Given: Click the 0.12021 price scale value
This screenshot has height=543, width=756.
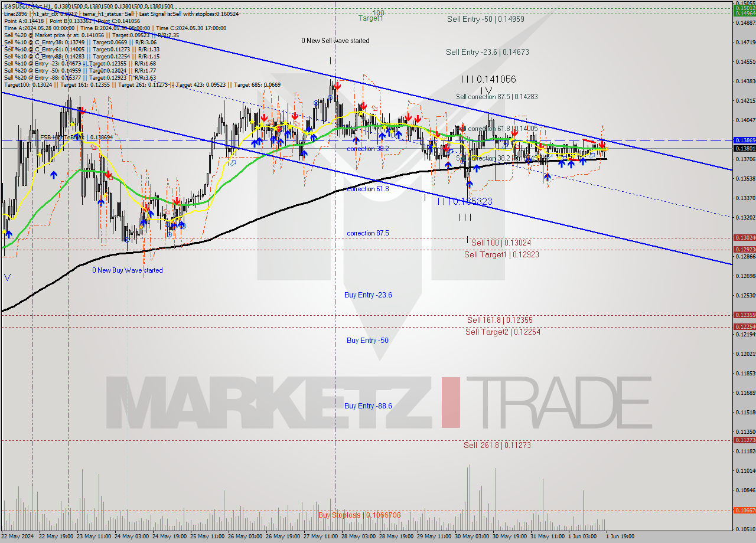Looking at the screenshot, I should (746, 354).
